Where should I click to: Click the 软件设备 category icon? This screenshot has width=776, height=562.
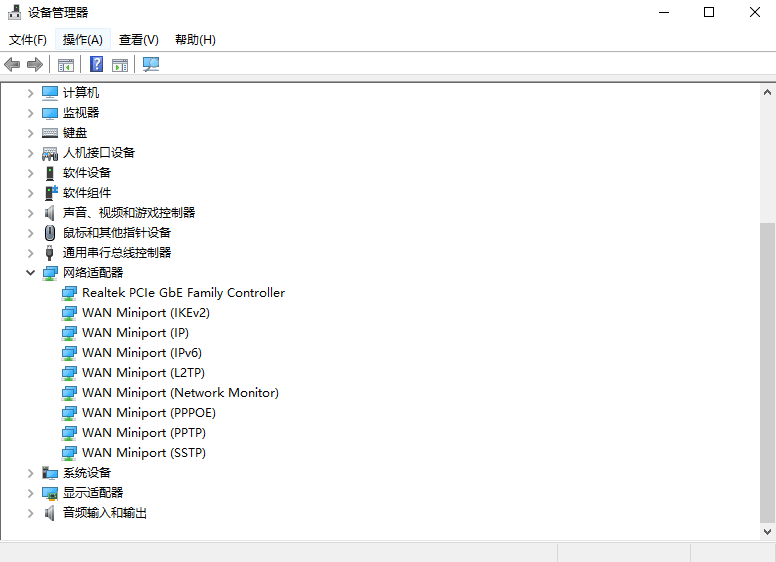50,173
